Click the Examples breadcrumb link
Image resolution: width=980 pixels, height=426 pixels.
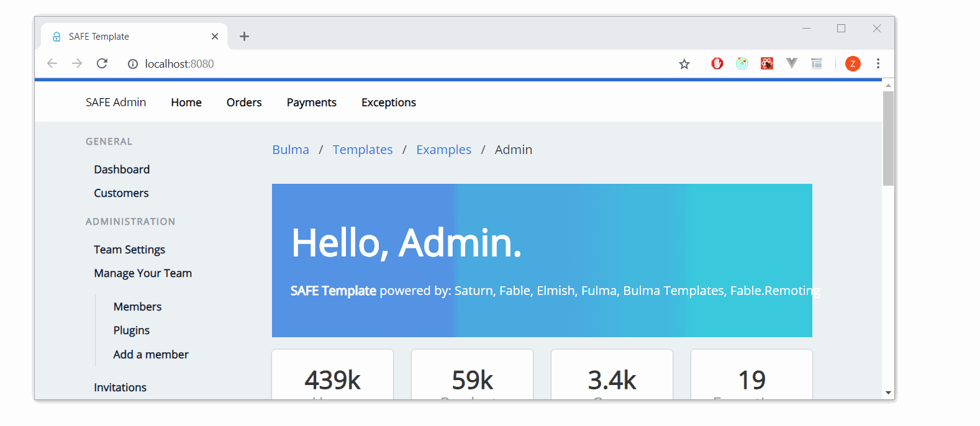(443, 150)
